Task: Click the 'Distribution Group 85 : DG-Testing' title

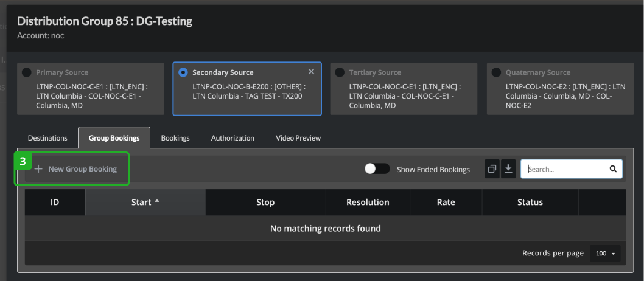Action: point(105,21)
